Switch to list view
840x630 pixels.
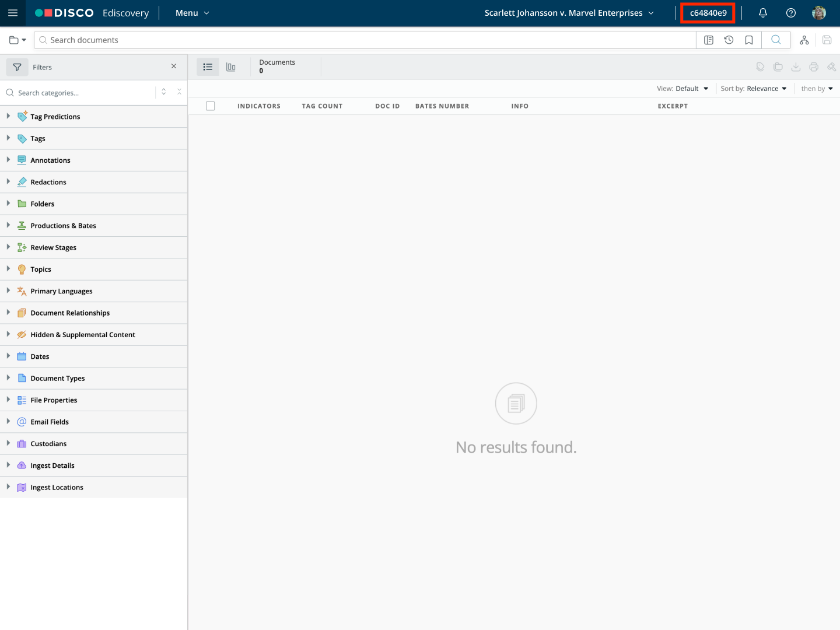coord(208,67)
